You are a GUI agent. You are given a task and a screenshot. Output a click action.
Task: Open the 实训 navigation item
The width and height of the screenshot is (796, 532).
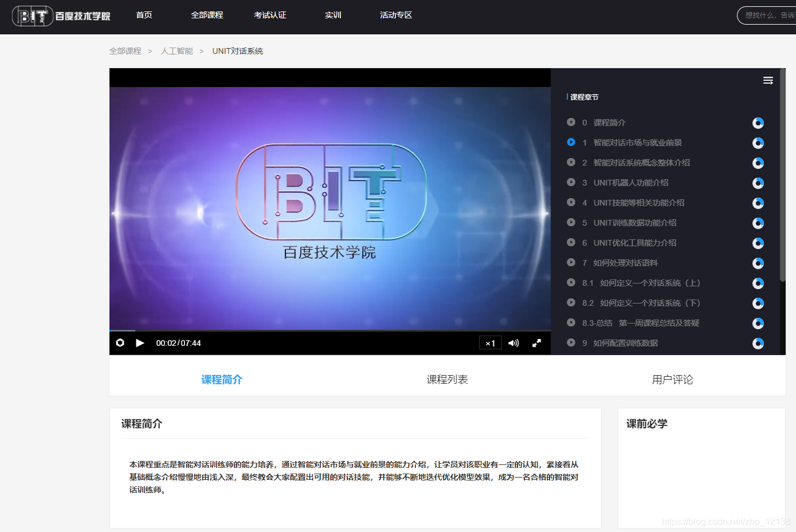(x=333, y=15)
